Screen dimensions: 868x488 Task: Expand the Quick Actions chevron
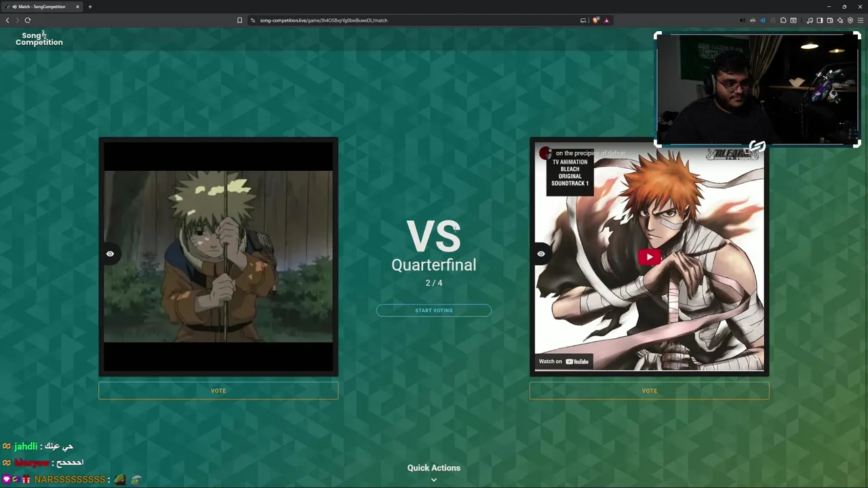click(x=434, y=480)
